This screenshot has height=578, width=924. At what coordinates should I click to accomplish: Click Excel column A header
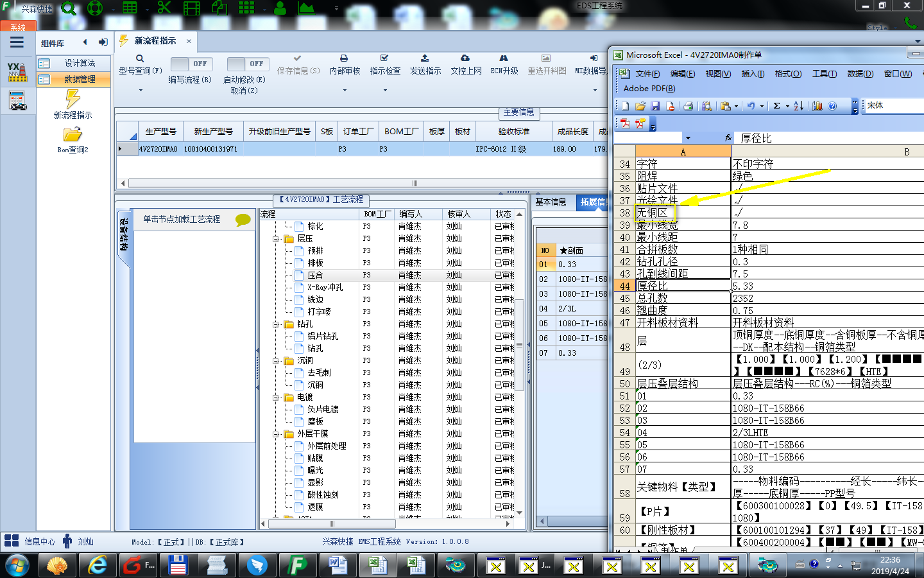point(683,152)
